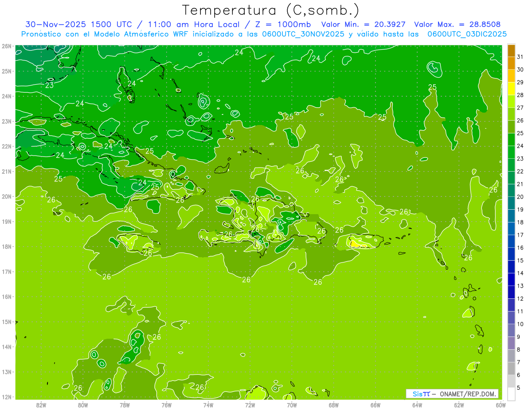Click the "23N" latitude axis label
The height and width of the screenshot is (411, 532).
pyautogui.click(x=6, y=121)
